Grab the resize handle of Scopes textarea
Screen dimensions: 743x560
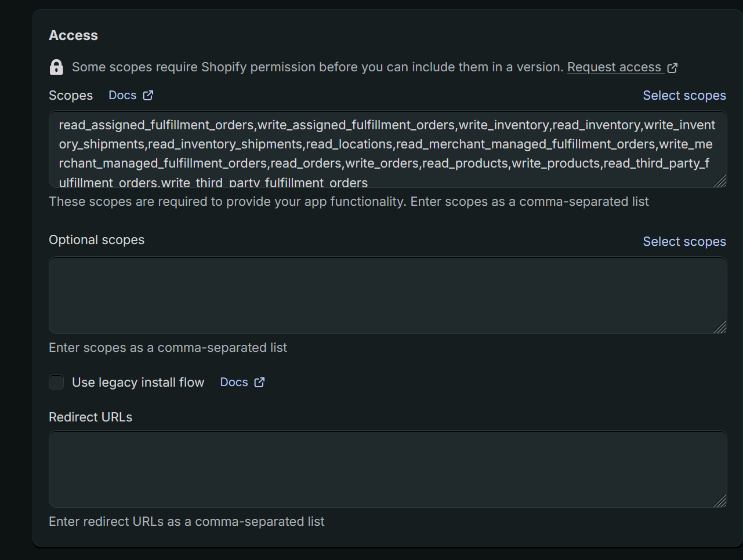click(x=720, y=181)
